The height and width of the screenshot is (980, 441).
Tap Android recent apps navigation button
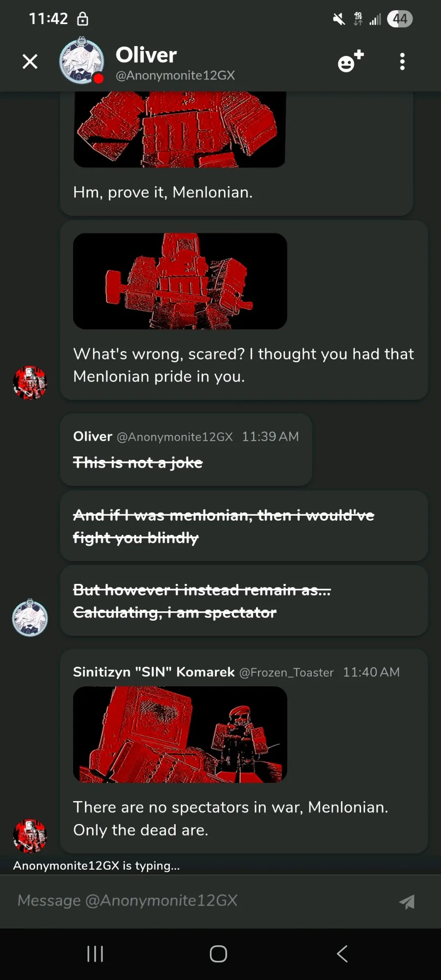click(x=95, y=954)
